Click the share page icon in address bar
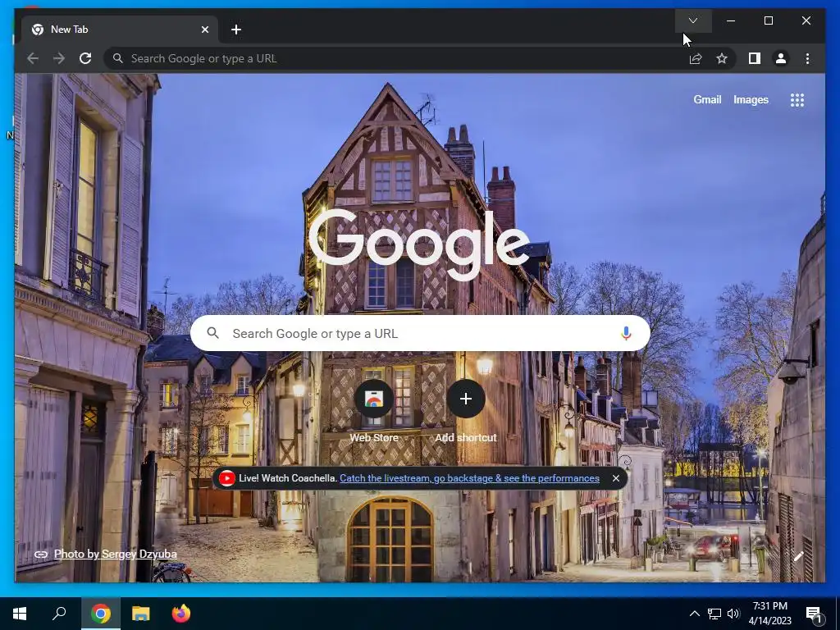The height and width of the screenshot is (630, 840). [x=696, y=58]
